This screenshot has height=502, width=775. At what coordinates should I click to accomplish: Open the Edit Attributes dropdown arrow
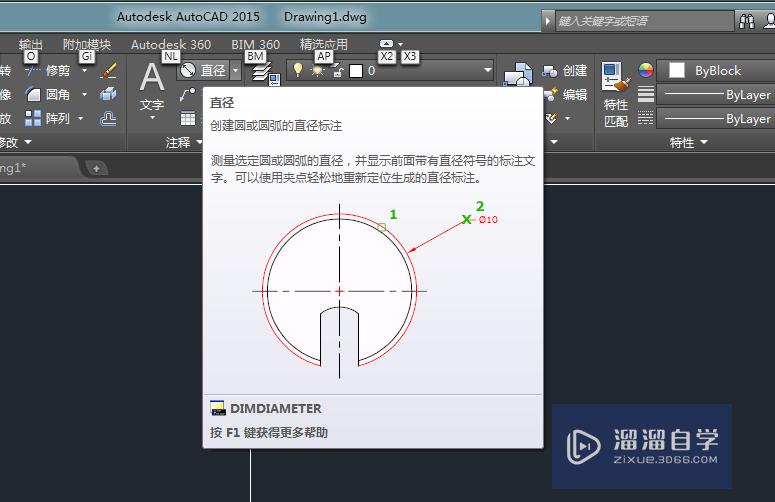pyautogui.click(x=567, y=118)
